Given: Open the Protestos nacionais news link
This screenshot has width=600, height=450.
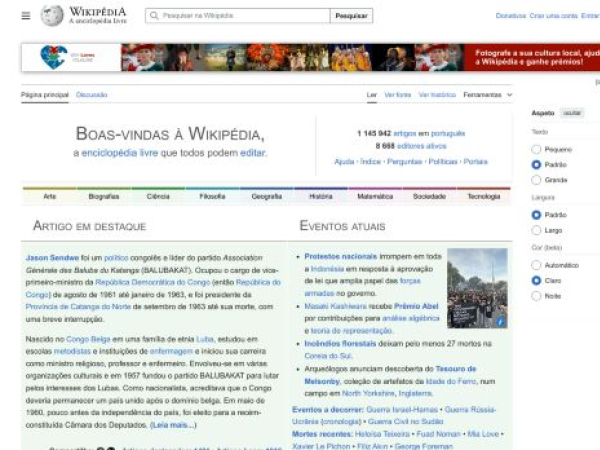Looking at the screenshot, I should (x=341, y=256).
